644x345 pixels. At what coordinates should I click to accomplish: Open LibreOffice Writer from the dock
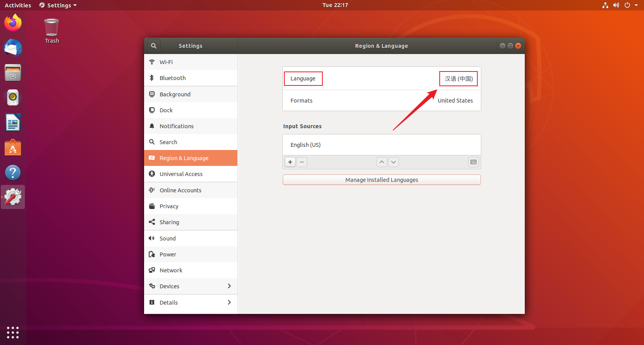pyautogui.click(x=13, y=122)
